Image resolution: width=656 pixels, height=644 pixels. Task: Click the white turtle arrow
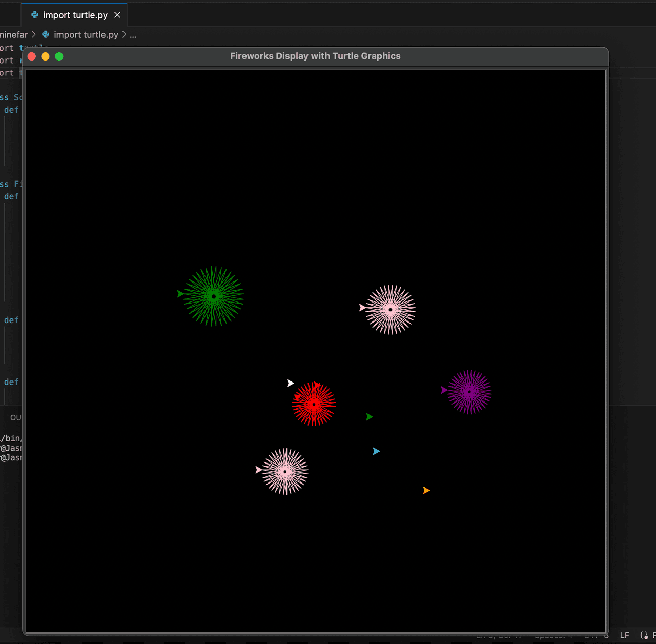(290, 383)
